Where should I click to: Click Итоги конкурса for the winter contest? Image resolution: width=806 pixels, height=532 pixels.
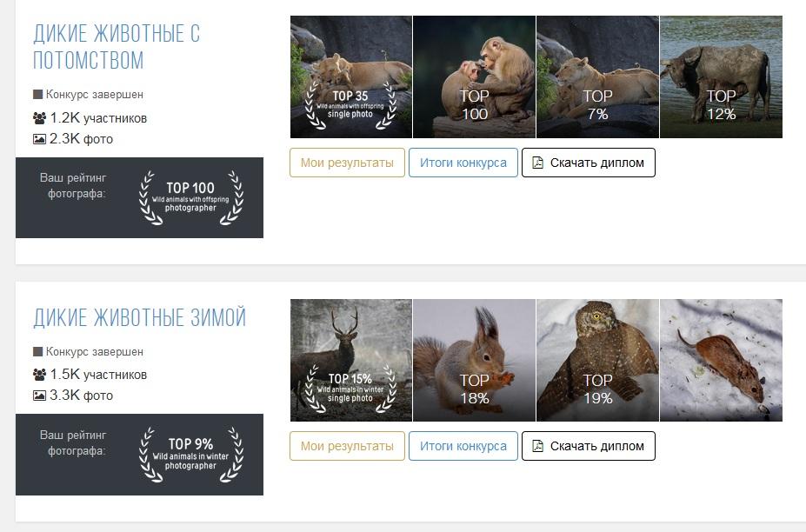point(463,446)
